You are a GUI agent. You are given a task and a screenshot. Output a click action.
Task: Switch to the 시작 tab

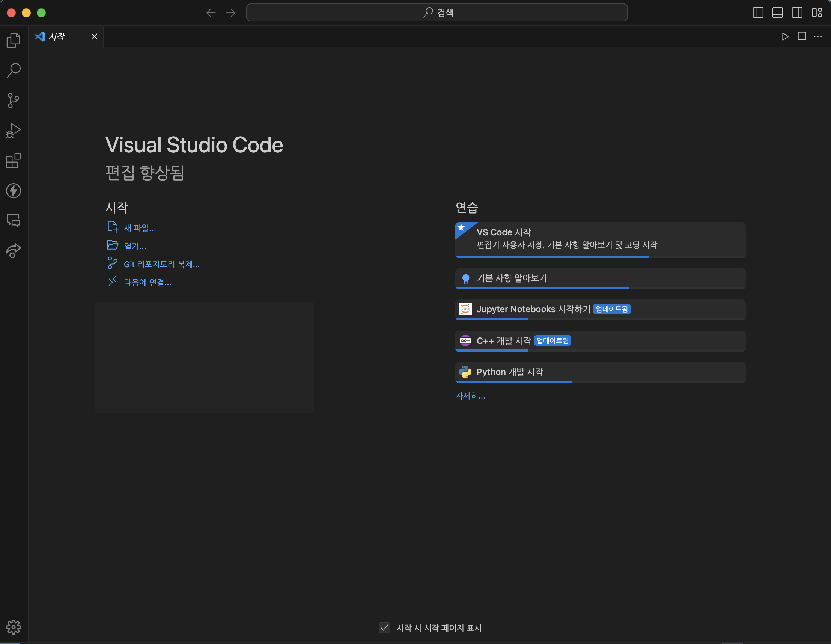[x=56, y=36]
